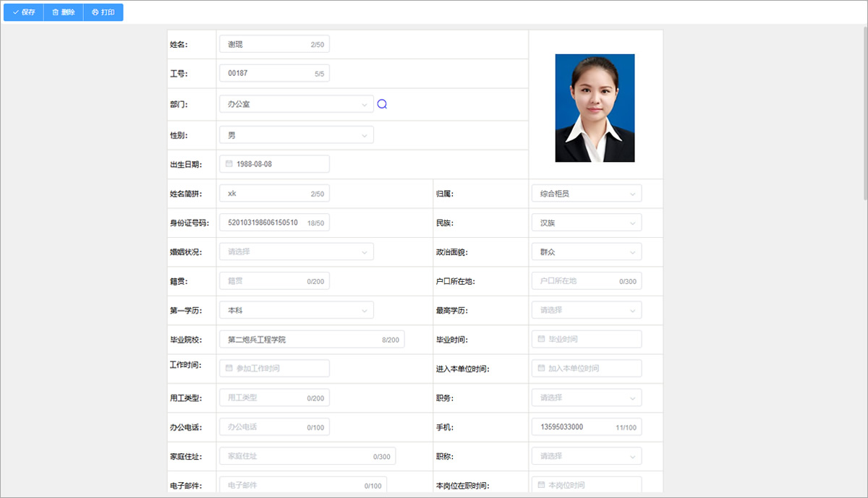
Task: Click the 出生日期 date field 1988-08-08
Action: click(x=274, y=164)
